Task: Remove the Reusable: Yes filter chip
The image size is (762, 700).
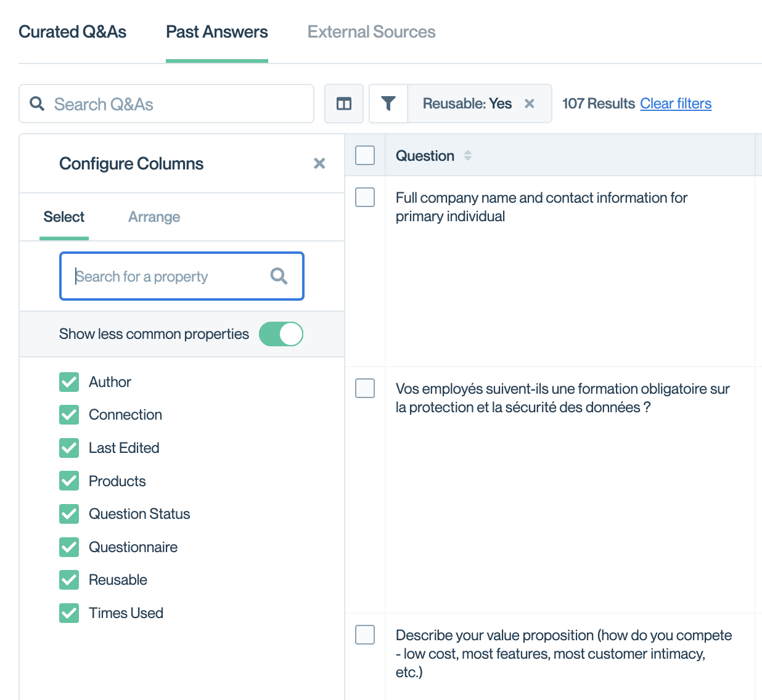Action: click(x=529, y=104)
